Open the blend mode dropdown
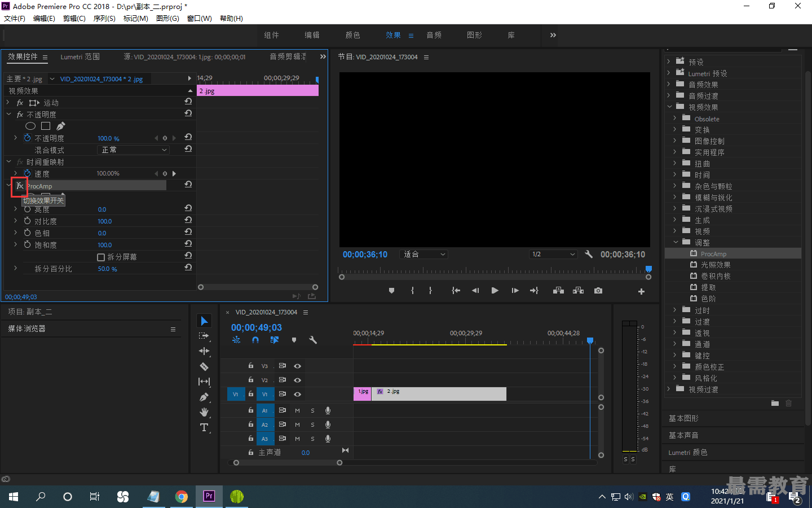The image size is (812, 508). tap(134, 150)
